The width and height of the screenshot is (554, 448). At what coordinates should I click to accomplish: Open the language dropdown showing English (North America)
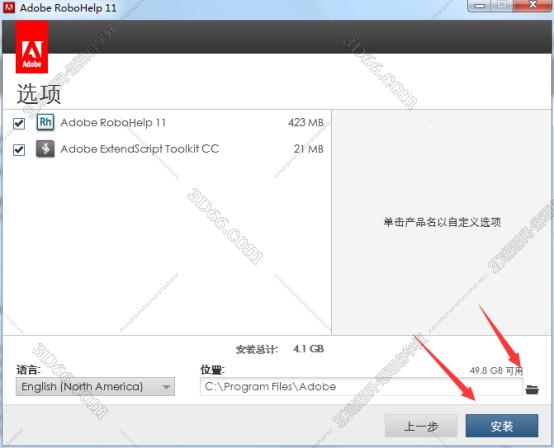(95, 387)
